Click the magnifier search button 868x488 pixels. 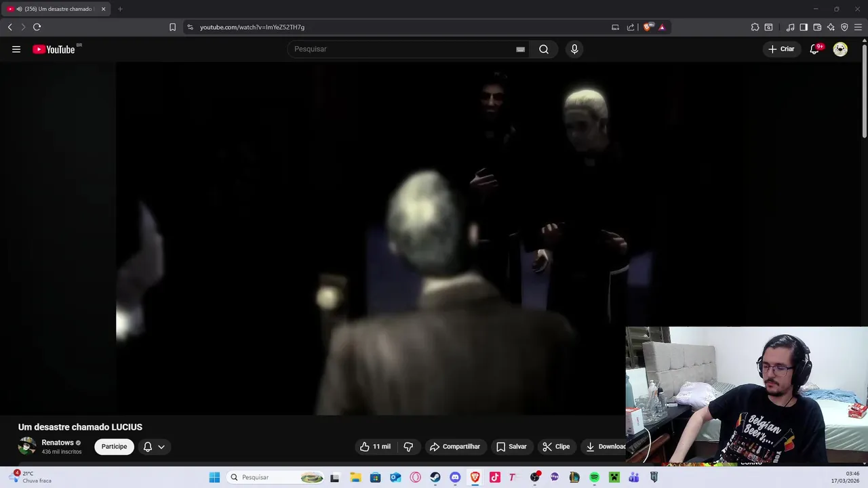(x=544, y=49)
